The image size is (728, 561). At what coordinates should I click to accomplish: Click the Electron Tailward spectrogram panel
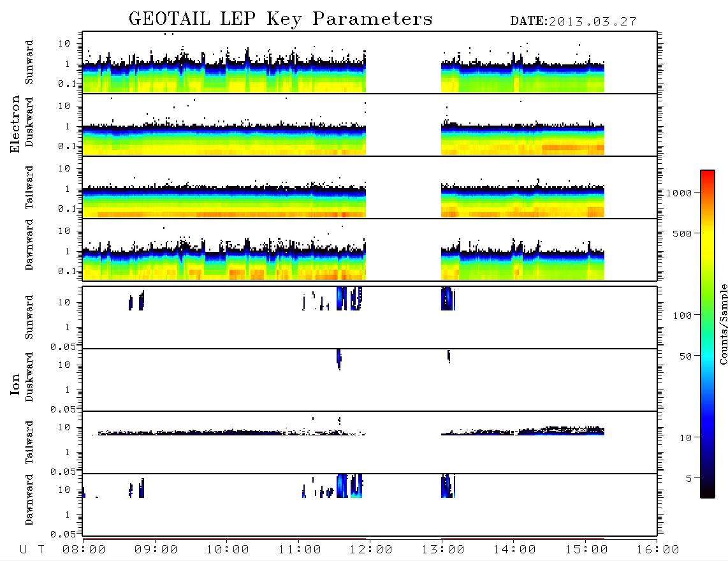[x=370, y=187]
